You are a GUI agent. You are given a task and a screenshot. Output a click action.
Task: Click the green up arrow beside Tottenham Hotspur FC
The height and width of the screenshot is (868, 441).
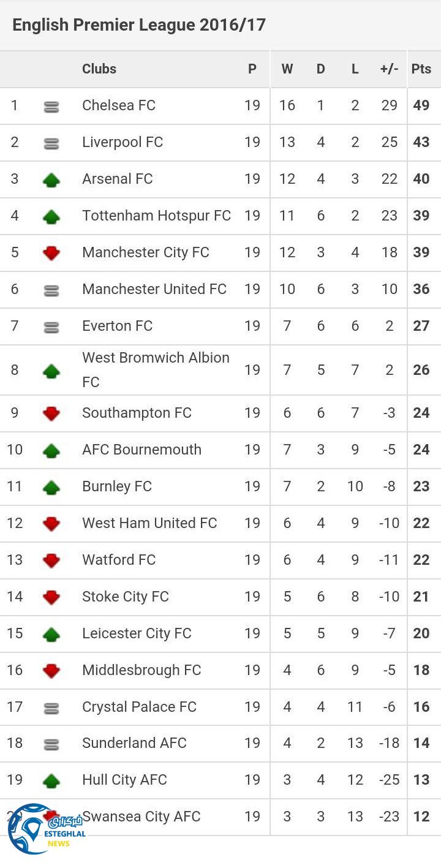51,216
